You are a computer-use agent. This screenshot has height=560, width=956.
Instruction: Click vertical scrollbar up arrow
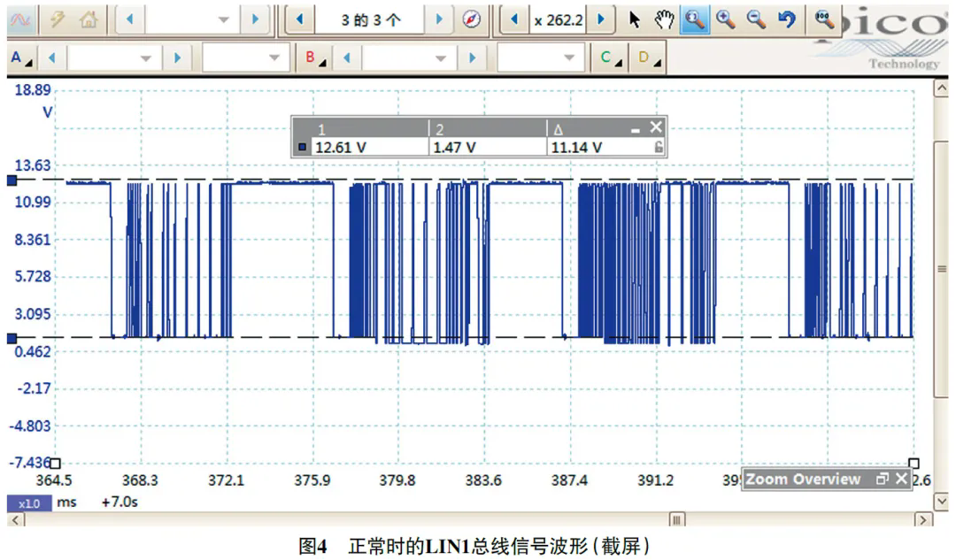[x=941, y=89]
